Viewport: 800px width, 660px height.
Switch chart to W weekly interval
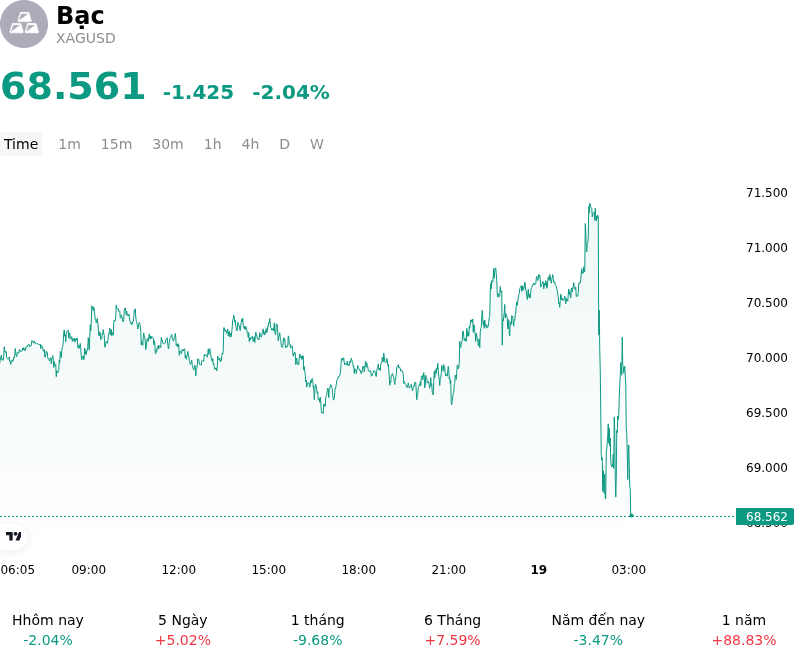[x=317, y=144]
